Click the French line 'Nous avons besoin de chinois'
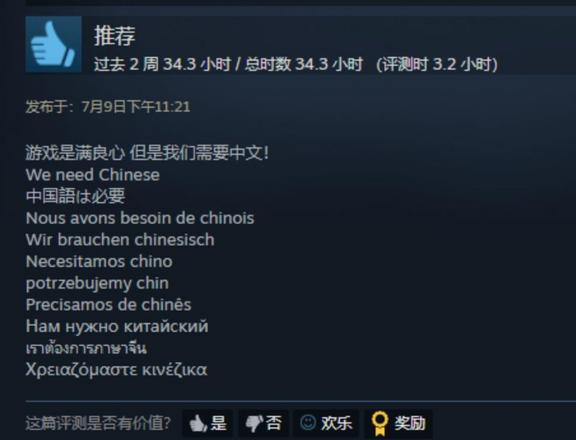The width and height of the screenshot is (576, 440). [x=140, y=218]
